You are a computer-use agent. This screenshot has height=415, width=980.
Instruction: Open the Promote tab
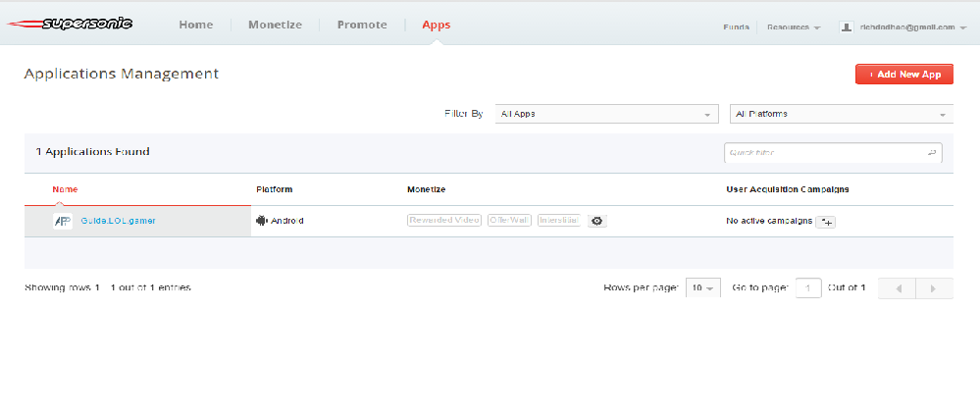click(x=362, y=25)
